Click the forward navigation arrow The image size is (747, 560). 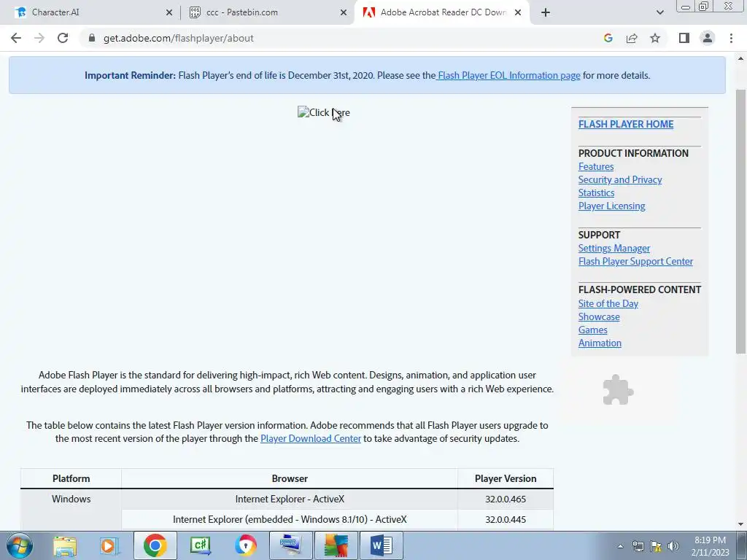click(39, 38)
